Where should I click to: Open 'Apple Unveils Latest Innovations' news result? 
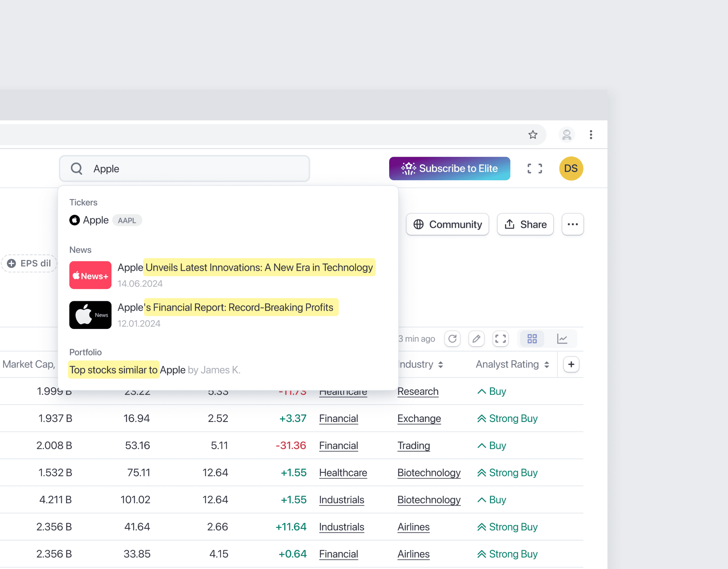tap(245, 267)
